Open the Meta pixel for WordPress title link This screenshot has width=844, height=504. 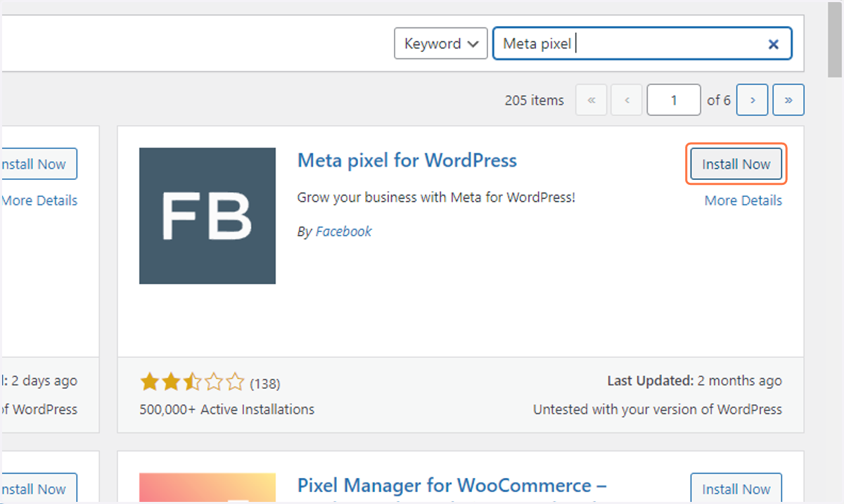tap(407, 160)
